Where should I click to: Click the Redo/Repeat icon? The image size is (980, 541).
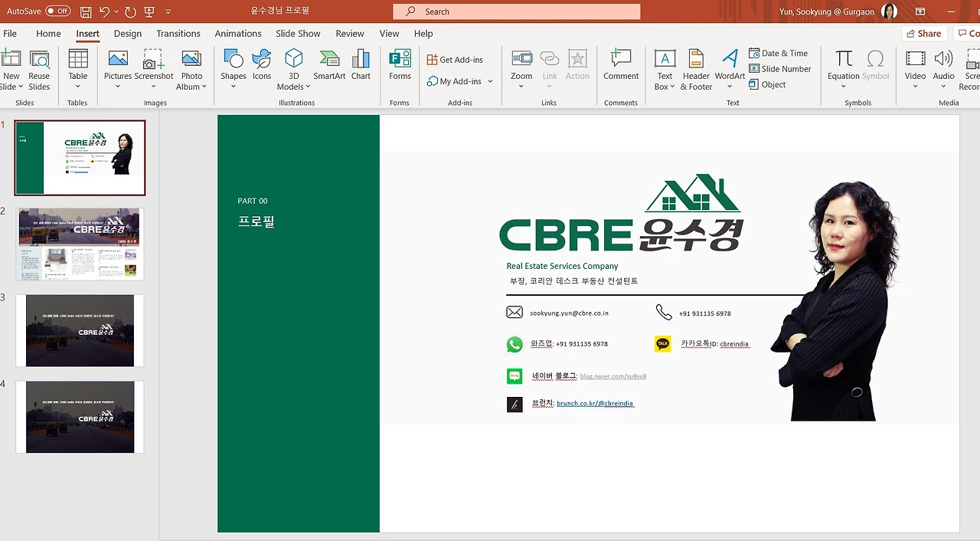130,11
